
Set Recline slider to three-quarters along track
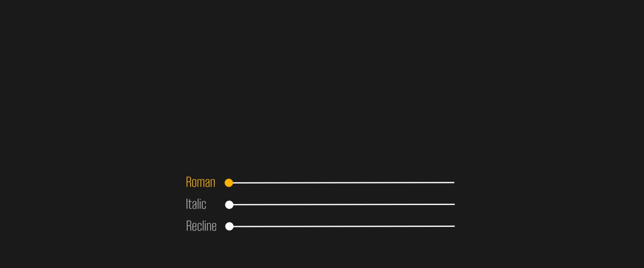tap(398, 226)
